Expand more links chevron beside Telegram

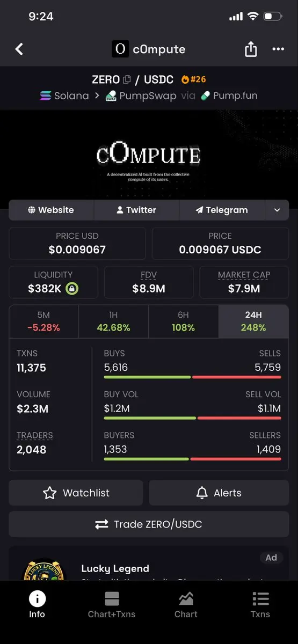(277, 210)
